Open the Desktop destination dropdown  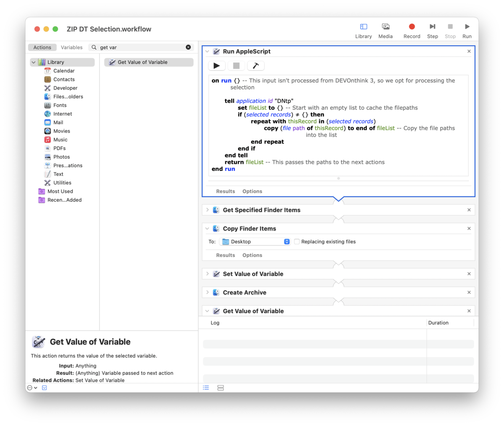[255, 242]
